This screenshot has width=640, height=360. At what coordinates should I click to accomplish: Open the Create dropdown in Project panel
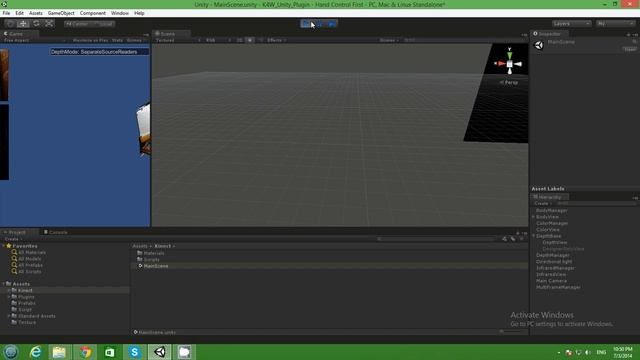13,239
